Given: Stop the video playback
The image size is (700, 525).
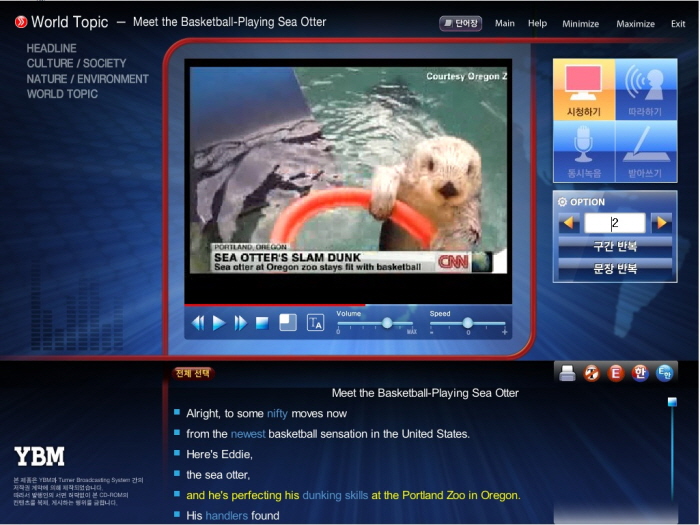Looking at the screenshot, I should [x=262, y=323].
